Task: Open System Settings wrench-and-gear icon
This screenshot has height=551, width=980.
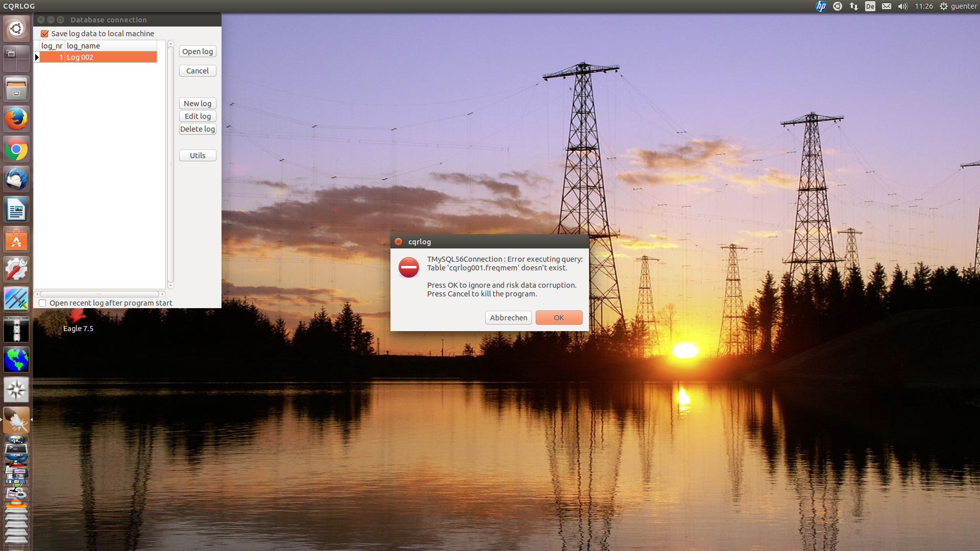Action: 16,270
